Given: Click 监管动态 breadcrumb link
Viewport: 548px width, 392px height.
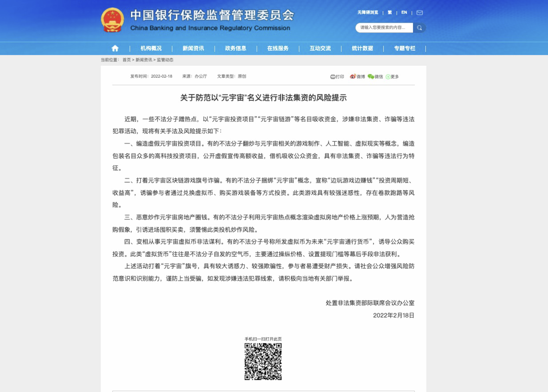Looking at the screenshot, I should (x=165, y=60).
